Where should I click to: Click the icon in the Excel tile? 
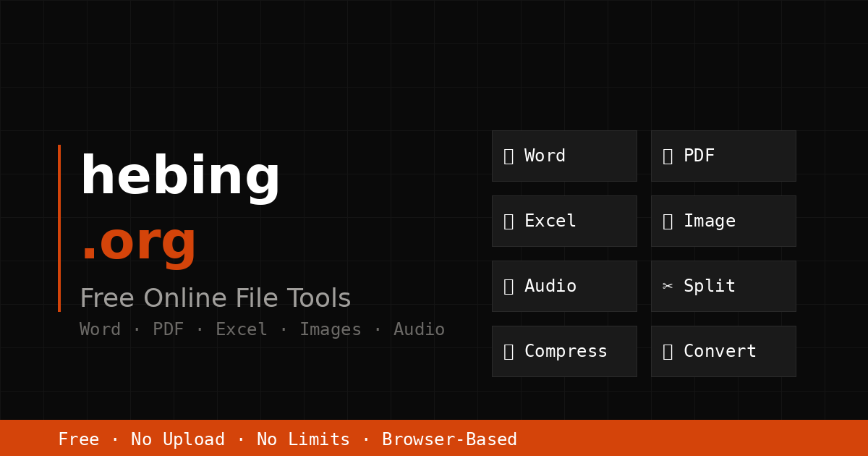click(x=509, y=221)
